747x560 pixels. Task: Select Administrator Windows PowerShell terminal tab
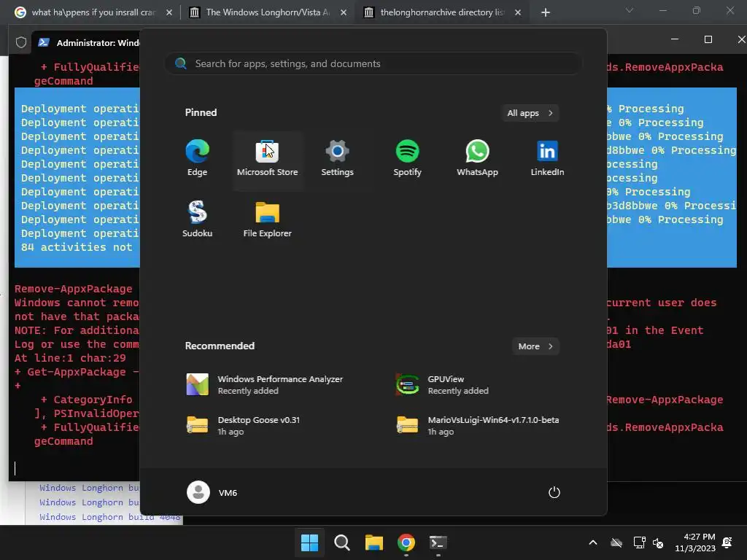[x=88, y=42]
